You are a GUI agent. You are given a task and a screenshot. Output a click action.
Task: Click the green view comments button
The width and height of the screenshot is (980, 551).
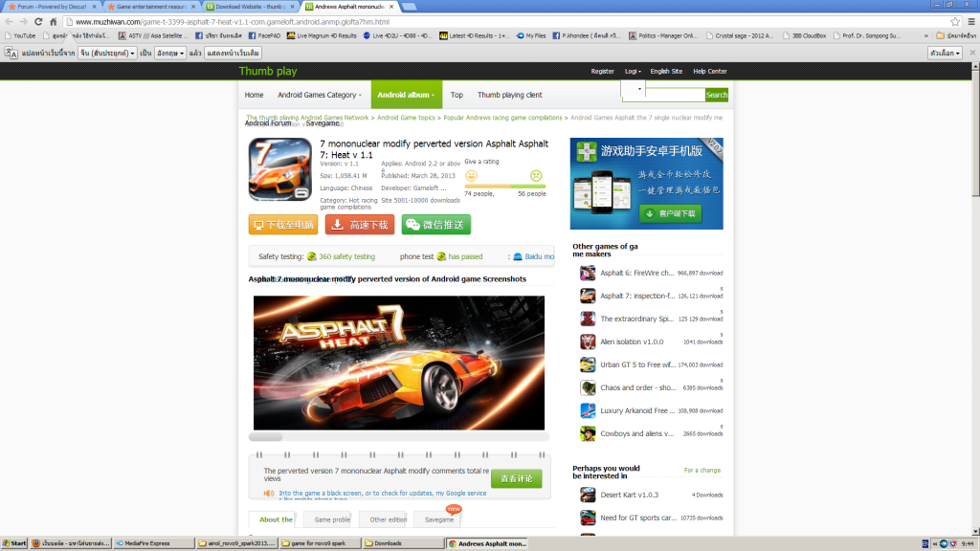[x=516, y=478]
